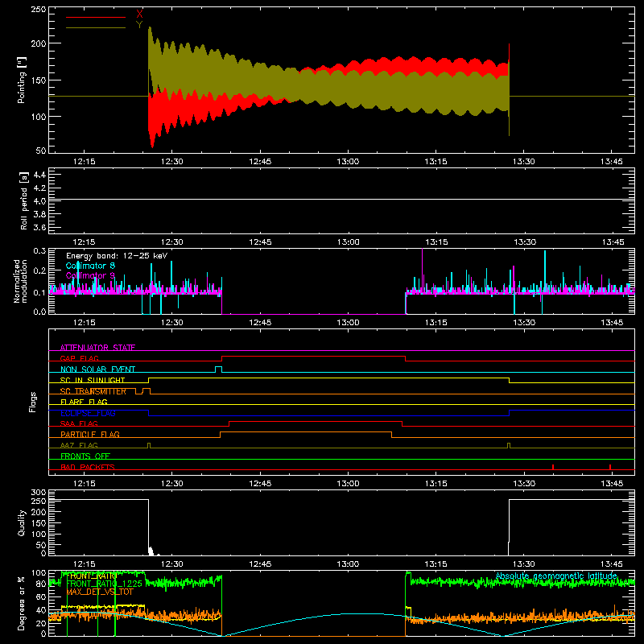Click the PARTICLE_FLAG label
The width and height of the screenshot is (644, 644).
(x=90, y=434)
